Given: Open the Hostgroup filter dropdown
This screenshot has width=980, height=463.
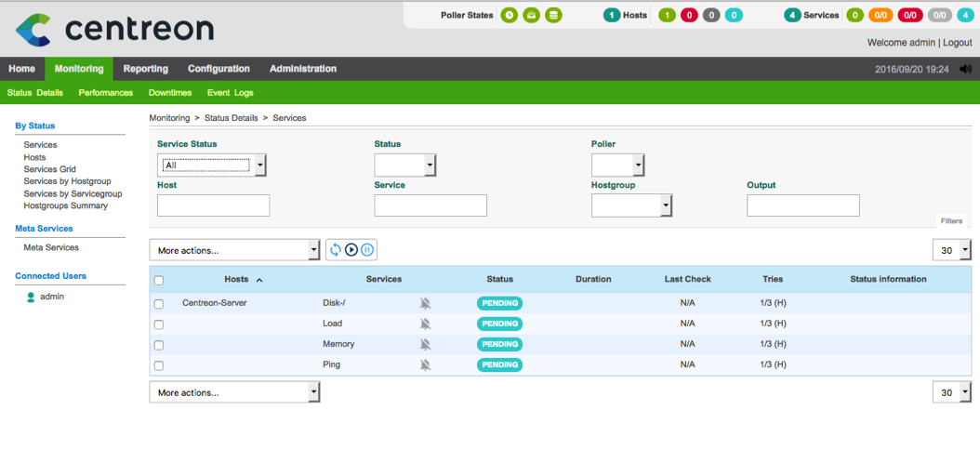Looking at the screenshot, I should 631,205.
